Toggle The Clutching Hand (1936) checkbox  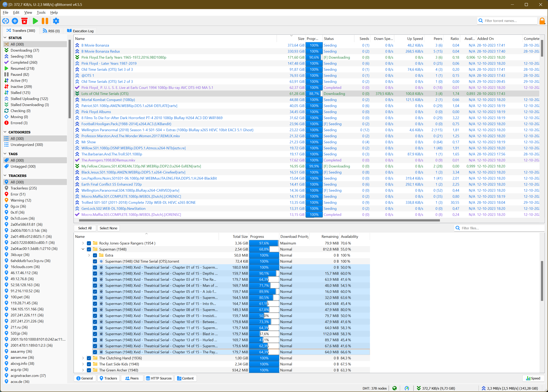tap(89, 358)
